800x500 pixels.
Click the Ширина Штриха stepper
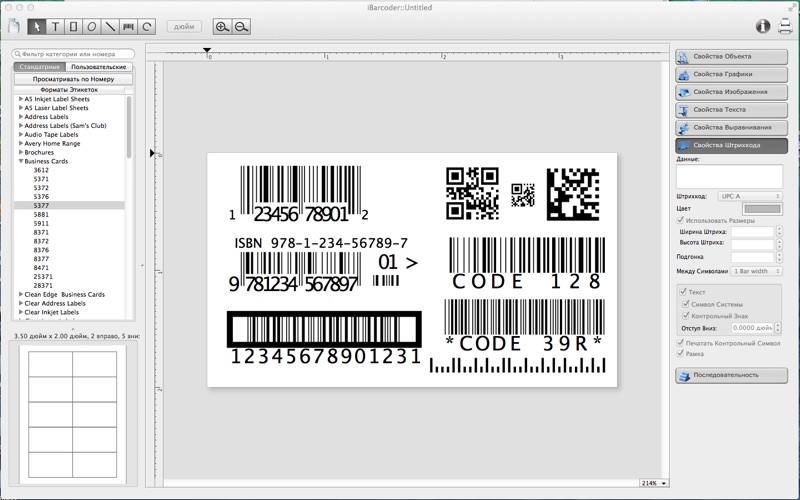[x=779, y=232]
